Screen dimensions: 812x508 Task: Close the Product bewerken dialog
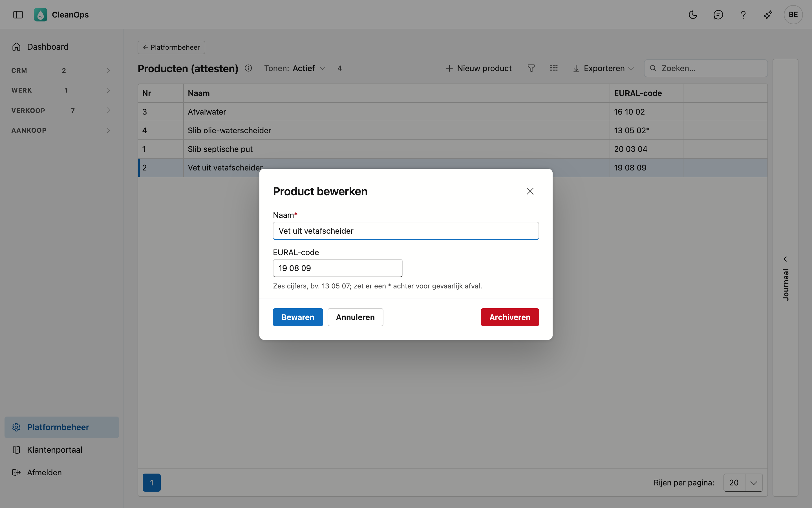click(x=530, y=191)
